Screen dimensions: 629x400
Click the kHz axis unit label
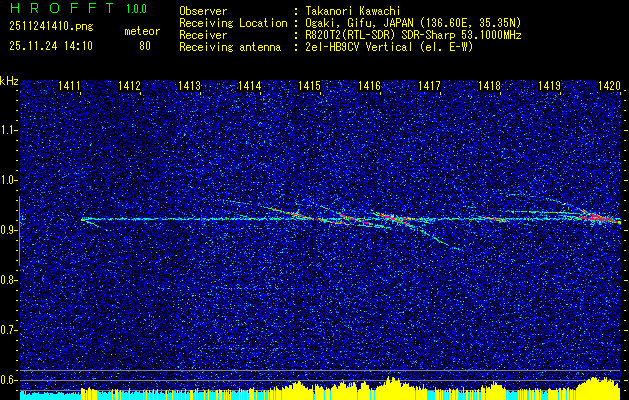coord(9,81)
